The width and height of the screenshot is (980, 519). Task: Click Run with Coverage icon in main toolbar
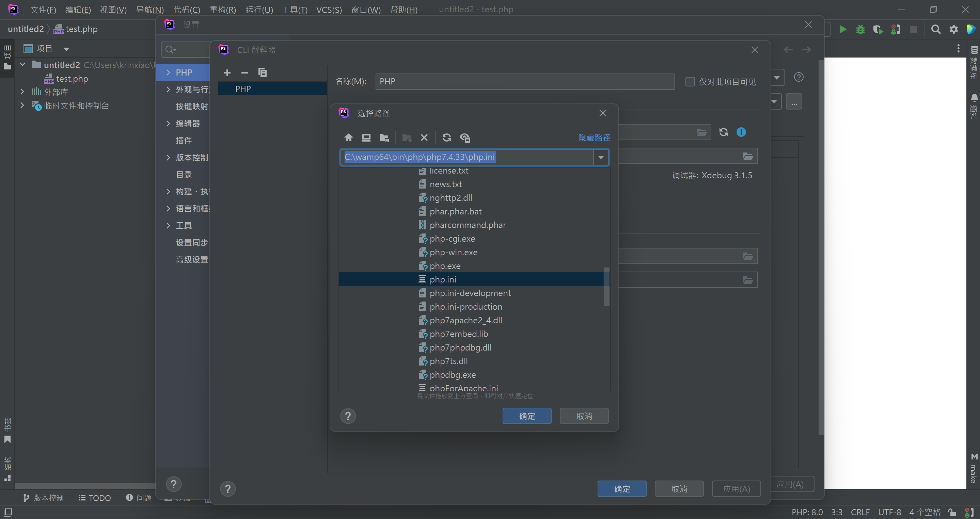[878, 29]
